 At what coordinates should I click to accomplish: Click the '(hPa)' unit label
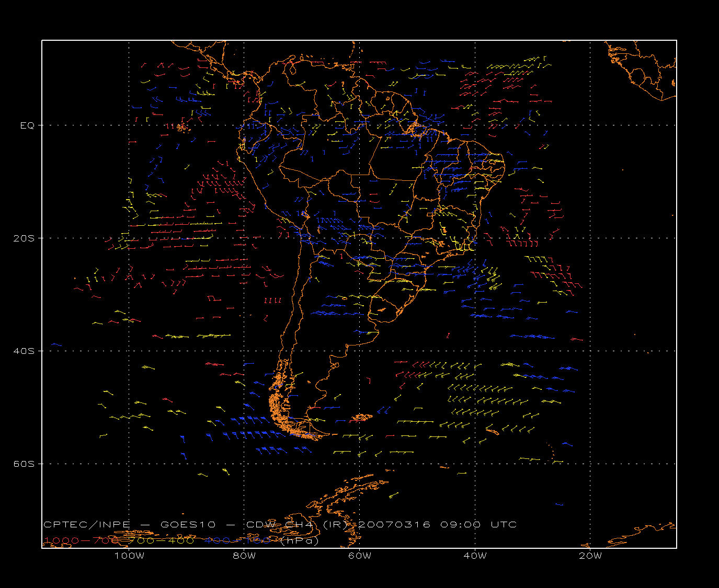(299, 541)
